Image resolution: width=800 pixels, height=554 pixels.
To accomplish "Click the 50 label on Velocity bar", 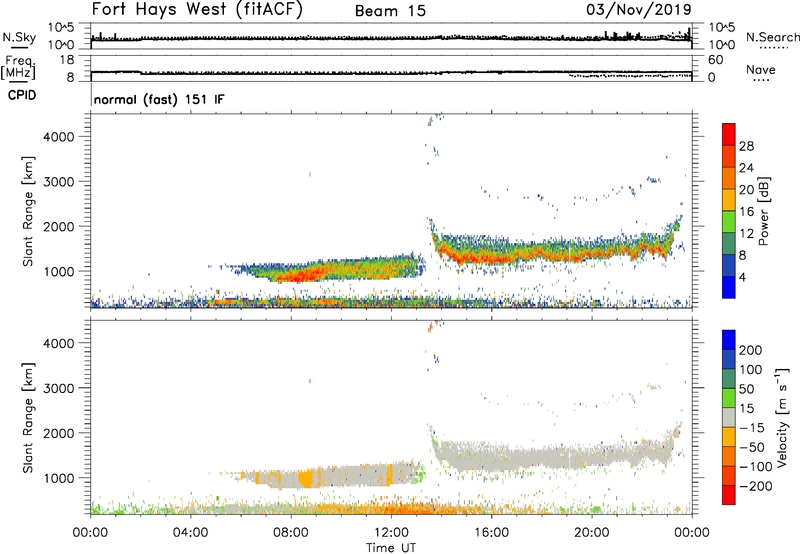I will 746,389.
